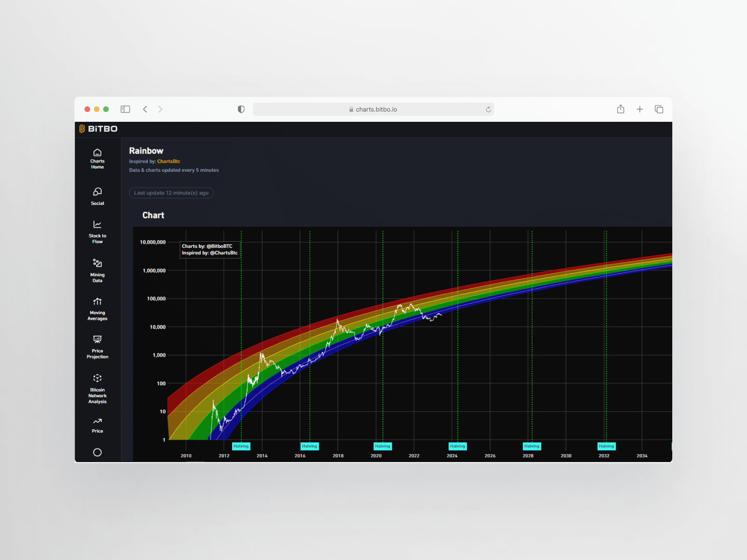Click the 2022 x-axis label

click(414, 456)
